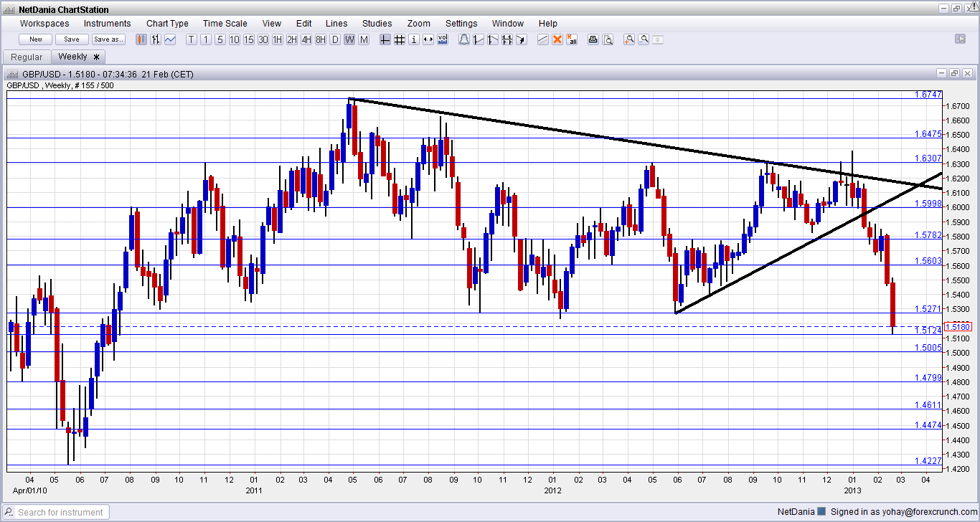Screen dimensions: 980x522
Task: Select OHLC bar chart type icon
Action: pos(156,39)
